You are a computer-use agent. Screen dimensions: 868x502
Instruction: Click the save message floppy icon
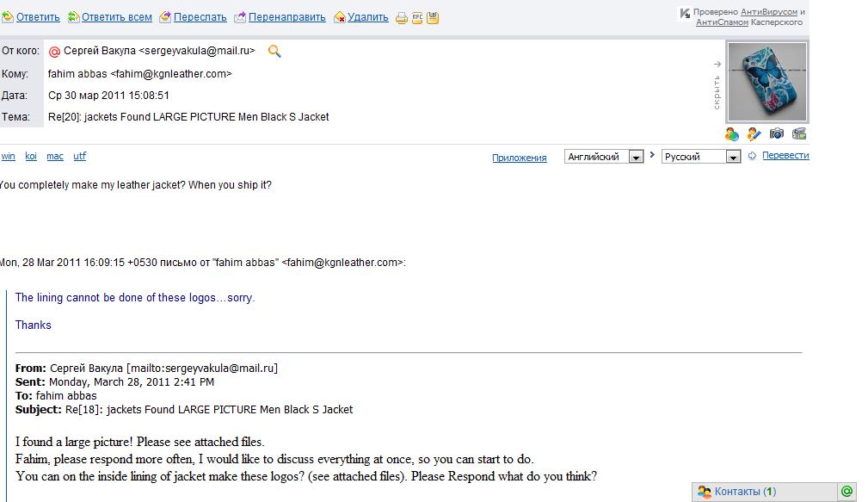433,17
